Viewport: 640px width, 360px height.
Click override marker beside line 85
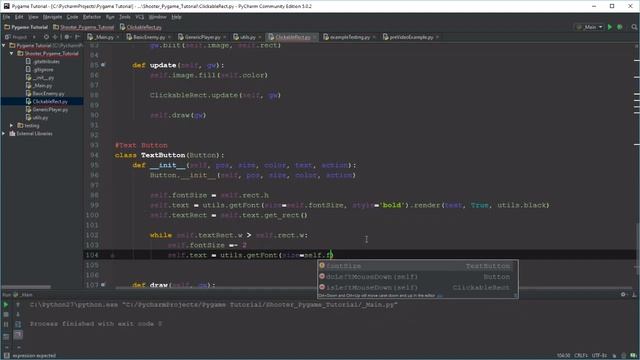pos(103,65)
